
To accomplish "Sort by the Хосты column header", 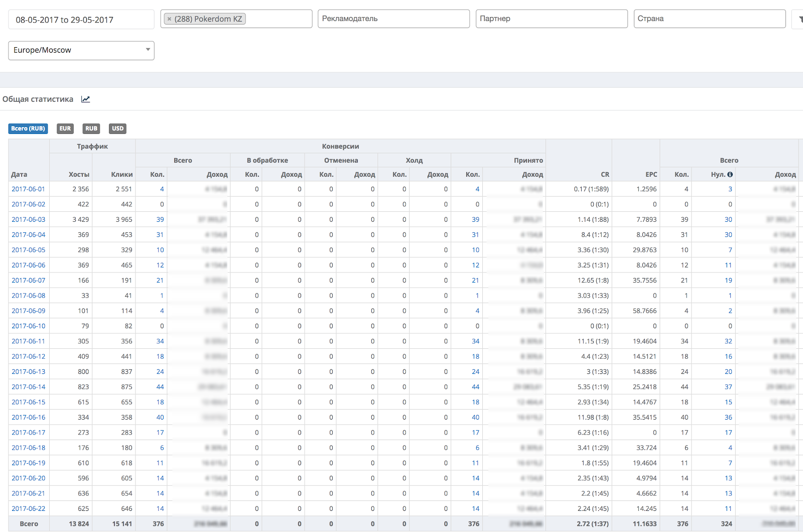I will (79, 174).
